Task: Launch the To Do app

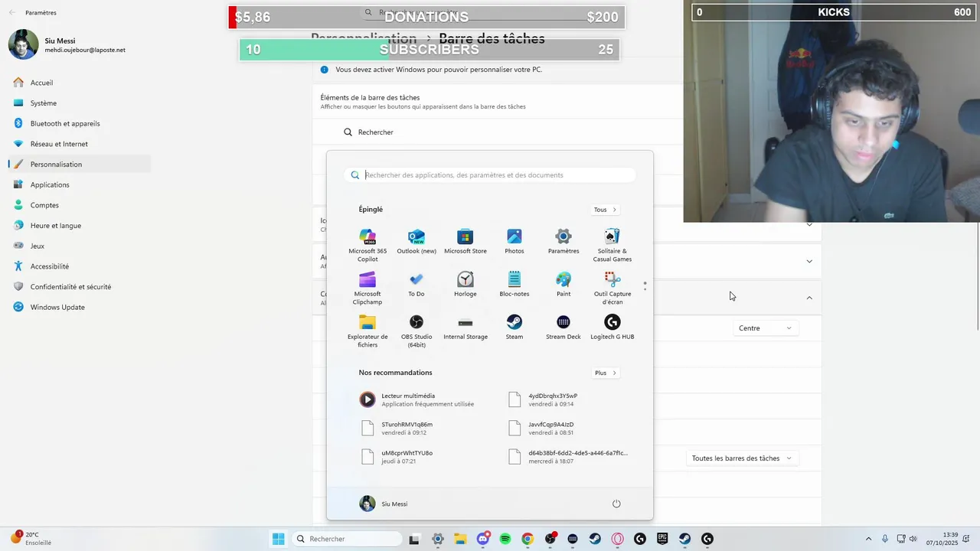Action: click(416, 285)
